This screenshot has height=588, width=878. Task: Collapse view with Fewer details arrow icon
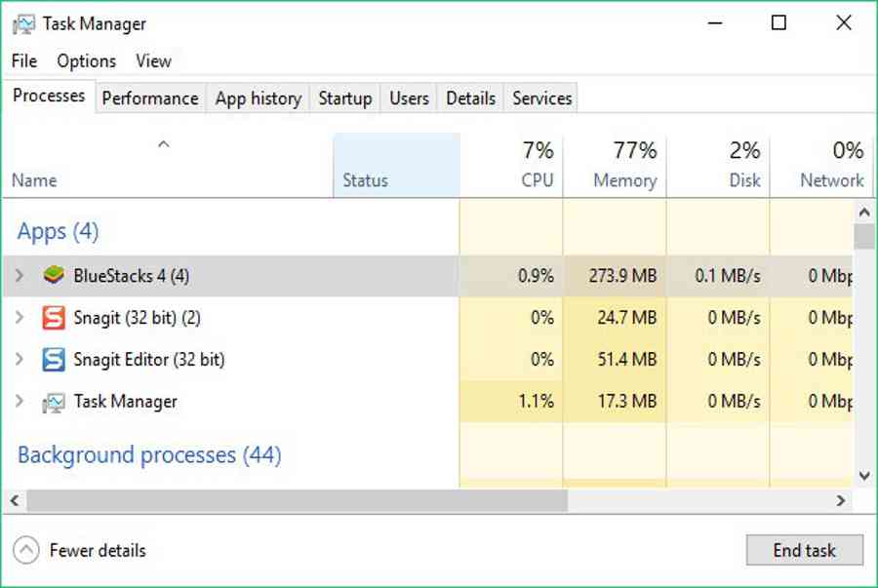point(26,550)
